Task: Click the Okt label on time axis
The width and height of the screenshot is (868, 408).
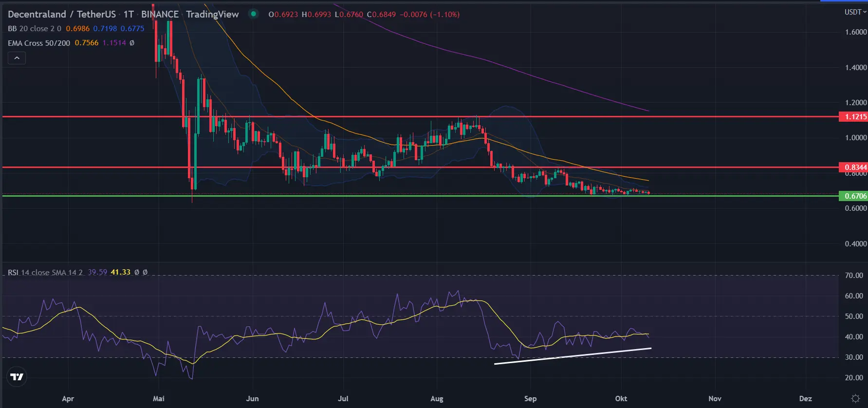Action: pyautogui.click(x=621, y=398)
